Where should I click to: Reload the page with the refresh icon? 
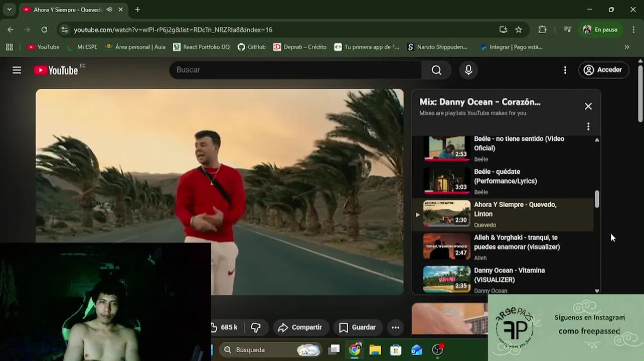click(x=44, y=30)
